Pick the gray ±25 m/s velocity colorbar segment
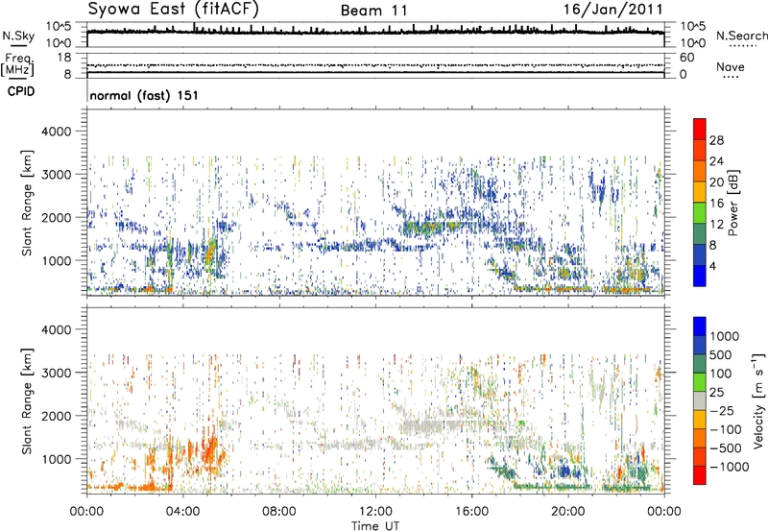 pos(700,400)
